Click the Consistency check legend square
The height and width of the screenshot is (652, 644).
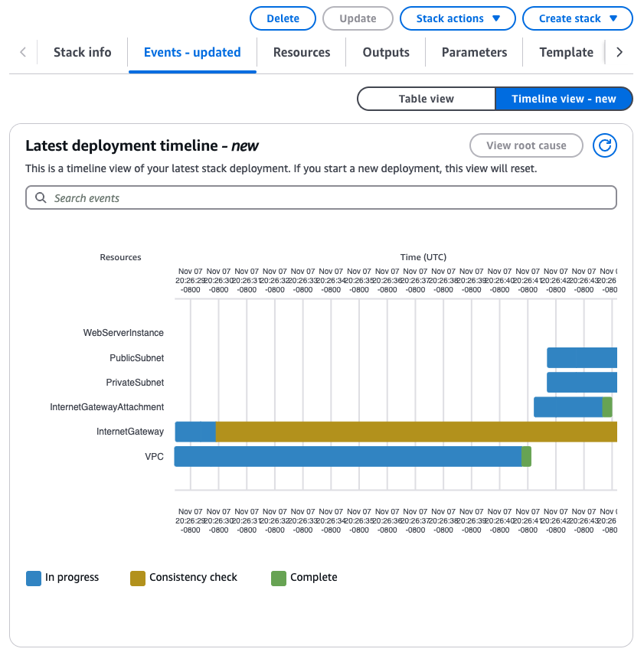pyautogui.click(x=137, y=577)
